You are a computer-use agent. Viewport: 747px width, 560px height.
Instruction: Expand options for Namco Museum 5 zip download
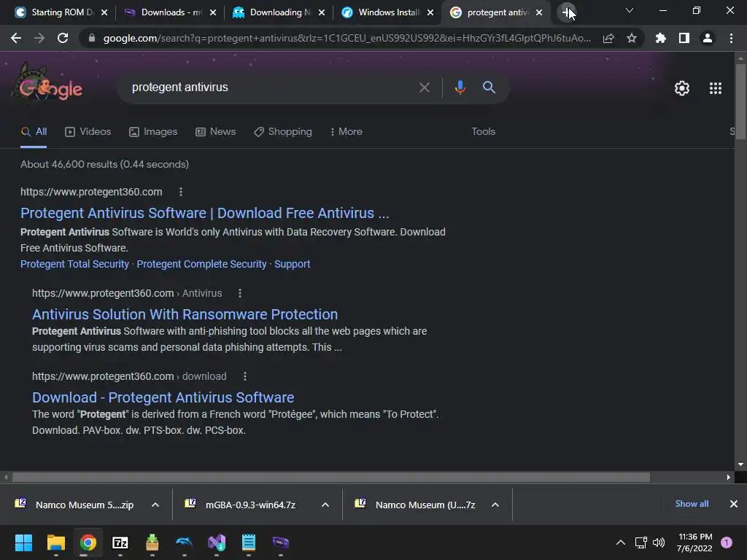click(x=155, y=505)
